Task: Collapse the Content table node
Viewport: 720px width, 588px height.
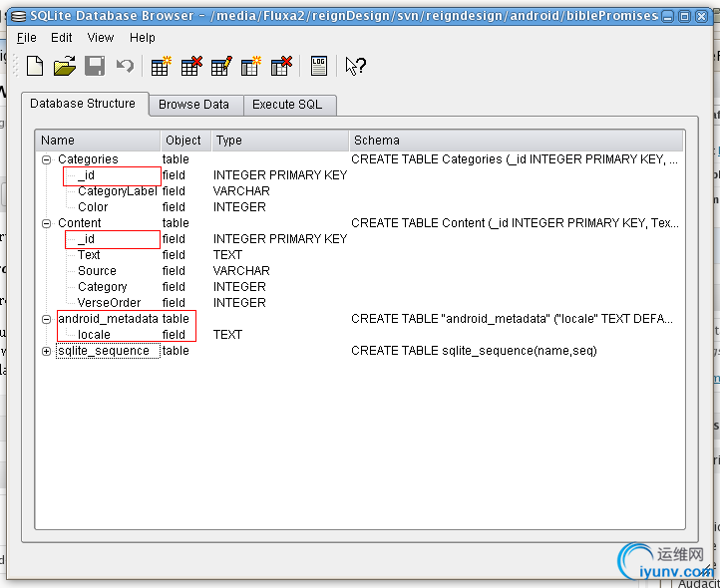Action: coord(47,223)
